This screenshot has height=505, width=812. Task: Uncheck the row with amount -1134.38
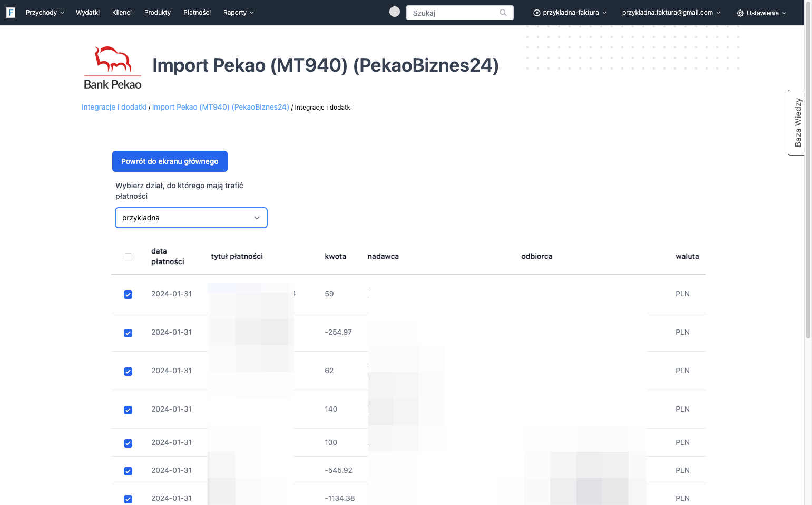click(128, 499)
